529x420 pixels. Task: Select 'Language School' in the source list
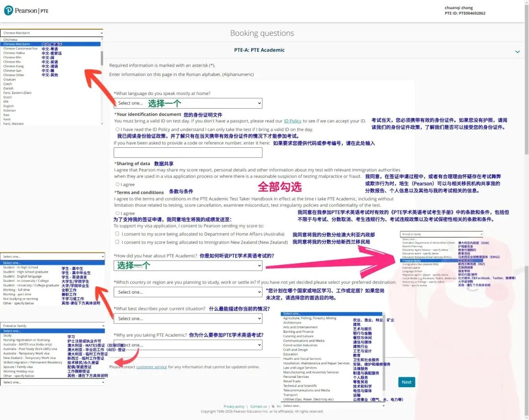[x=412, y=271]
